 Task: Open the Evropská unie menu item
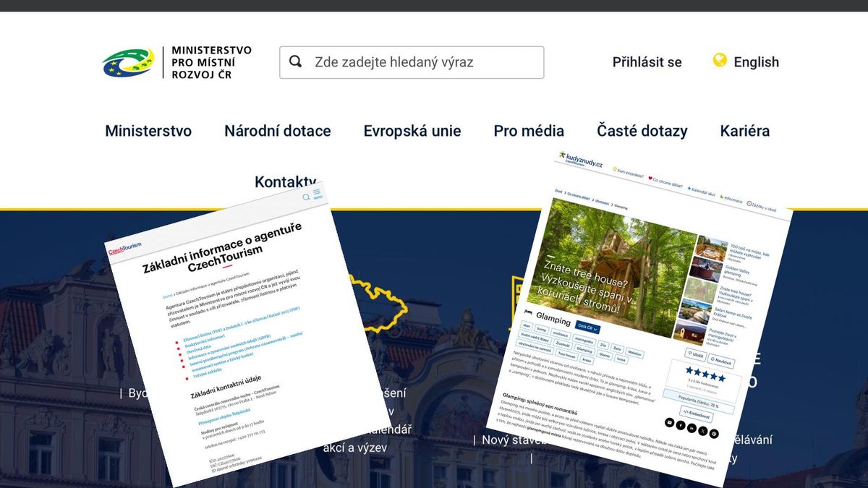coord(412,131)
